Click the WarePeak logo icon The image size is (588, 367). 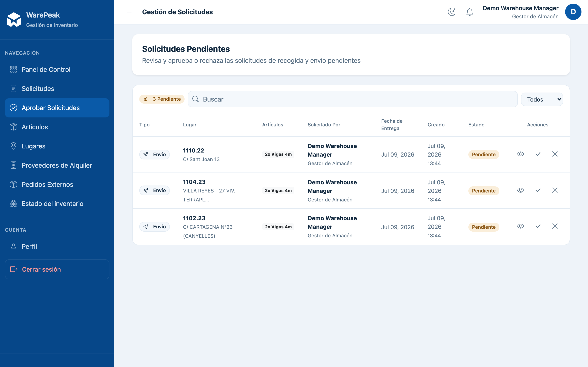14,20
